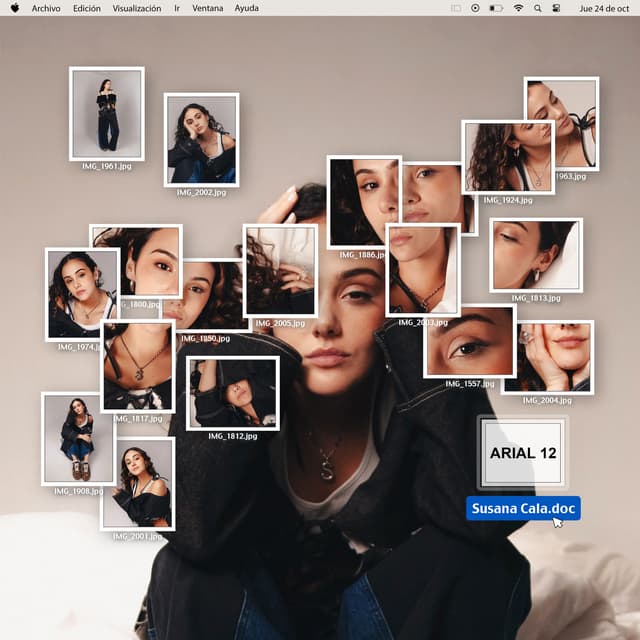The image size is (640, 640).
Task: Click the screen recording status icon
Action: point(475,8)
